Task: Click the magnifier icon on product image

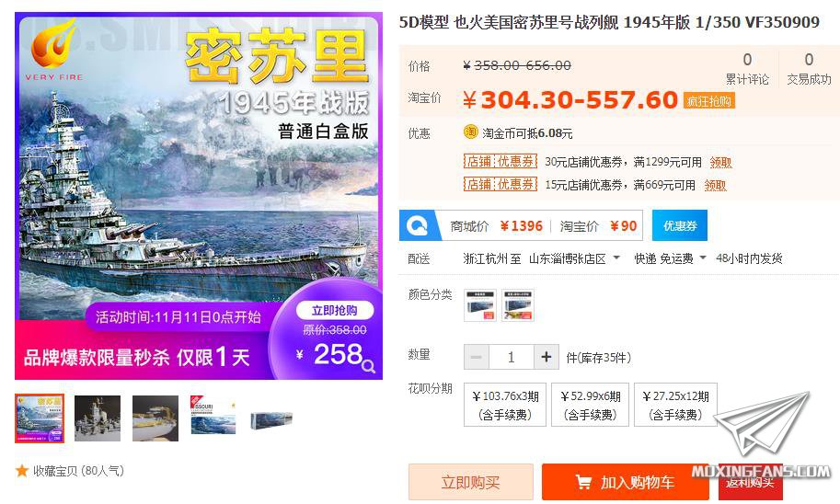Action: [368, 366]
